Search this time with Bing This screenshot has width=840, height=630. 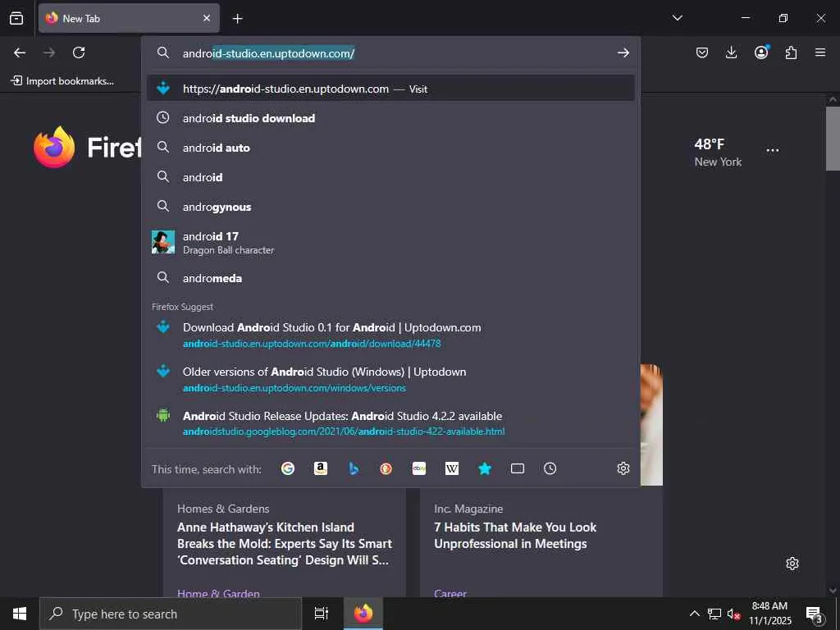[354, 468]
